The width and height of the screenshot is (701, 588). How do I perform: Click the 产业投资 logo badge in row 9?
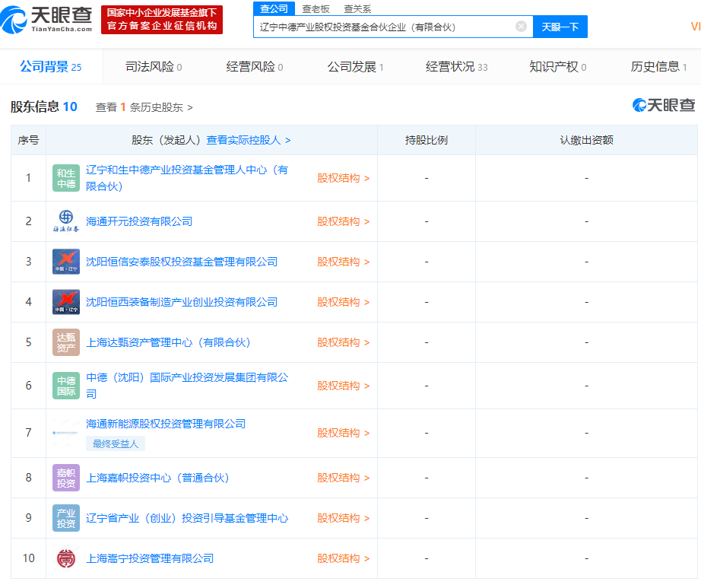pyautogui.click(x=66, y=518)
